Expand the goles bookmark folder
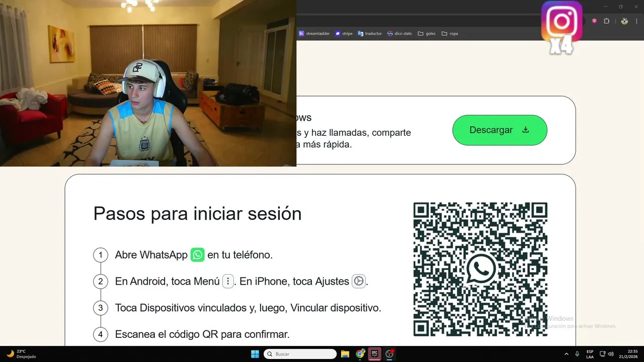 [x=427, y=34]
